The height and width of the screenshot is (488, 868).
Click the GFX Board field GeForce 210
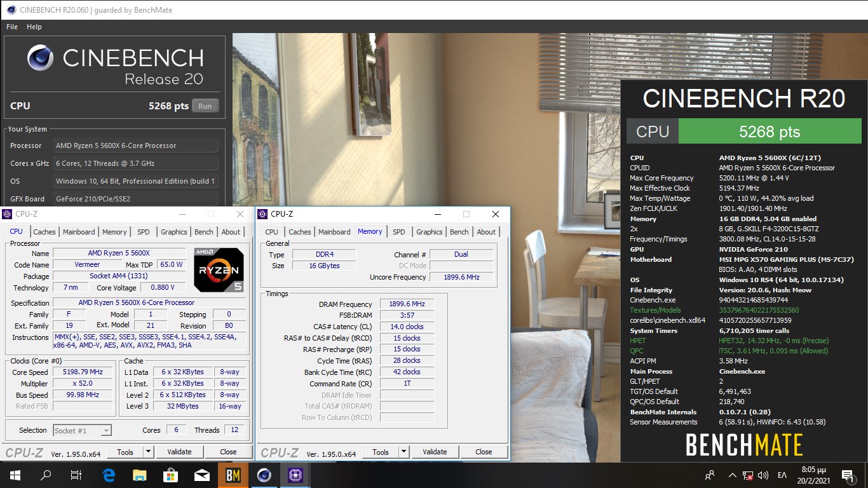click(x=136, y=199)
